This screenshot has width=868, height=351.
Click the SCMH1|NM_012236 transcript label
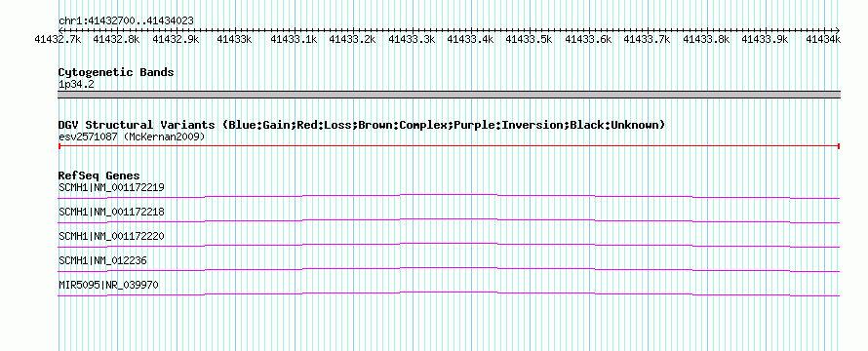(102, 260)
